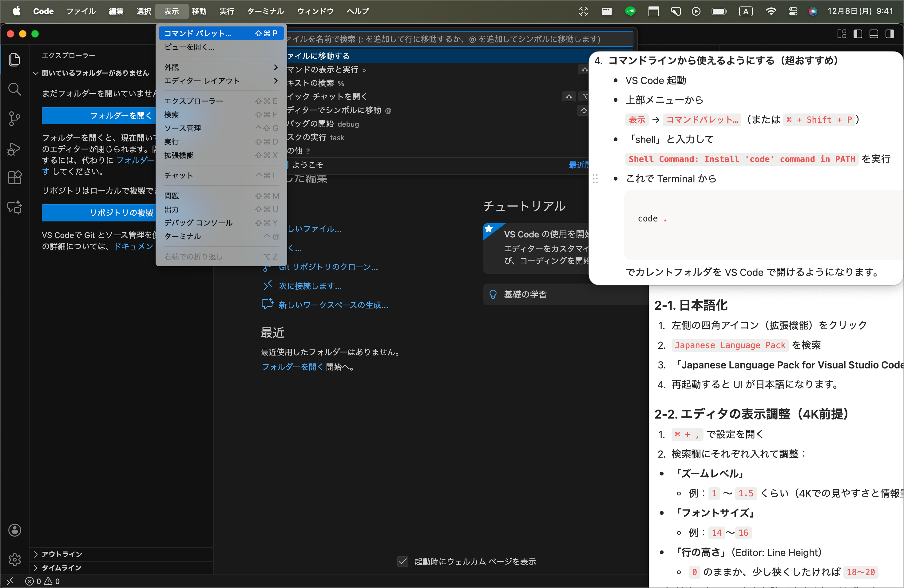The image size is (904, 588).
Task: Uncheck 起動時にウェルカムページを表示
Action: 402,562
